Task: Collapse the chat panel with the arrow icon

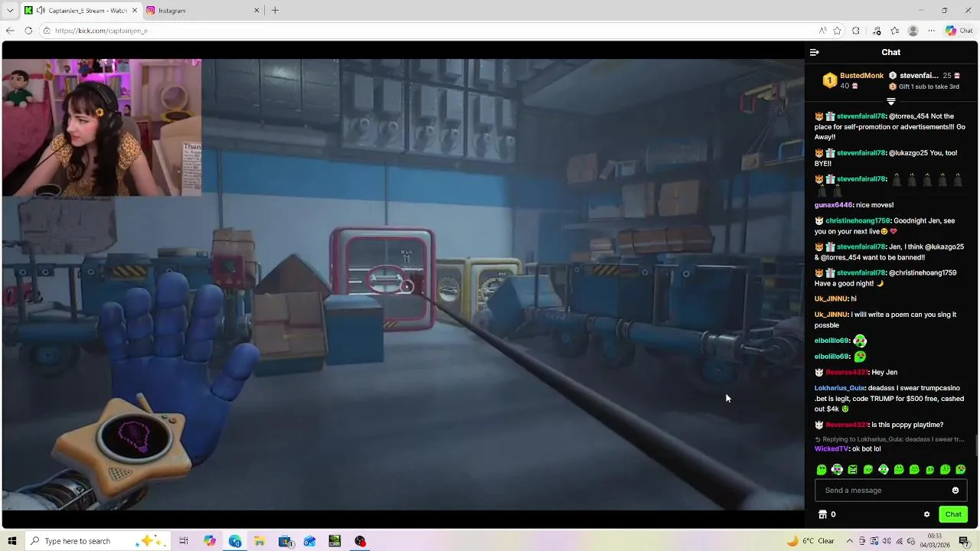Action: pos(814,53)
